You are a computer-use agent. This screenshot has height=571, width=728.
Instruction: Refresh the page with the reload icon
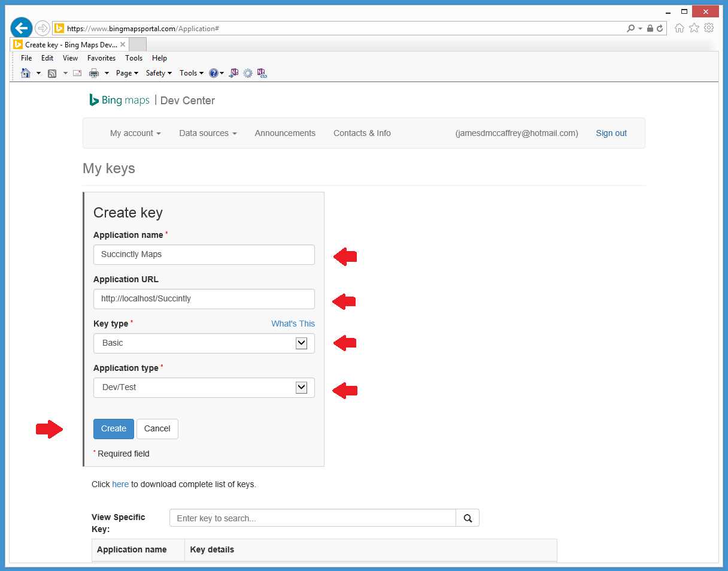point(660,28)
